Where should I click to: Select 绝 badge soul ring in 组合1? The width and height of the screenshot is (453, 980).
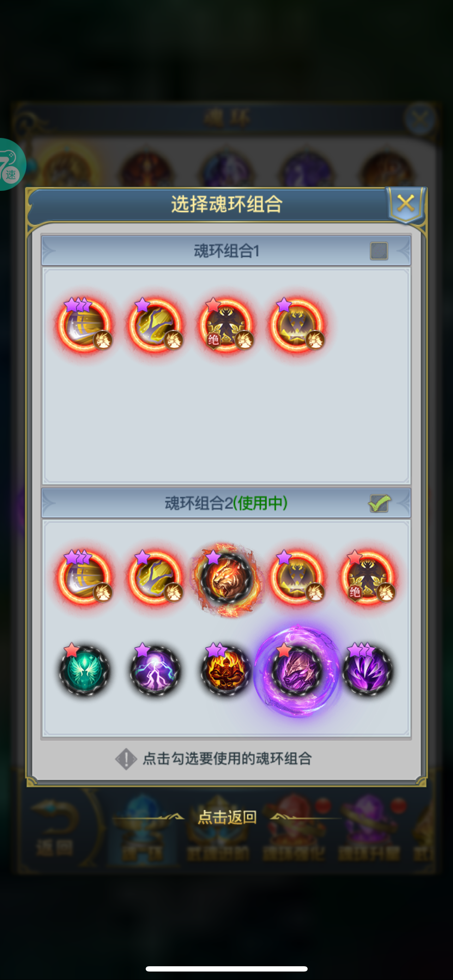pyautogui.click(x=226, y=325)
